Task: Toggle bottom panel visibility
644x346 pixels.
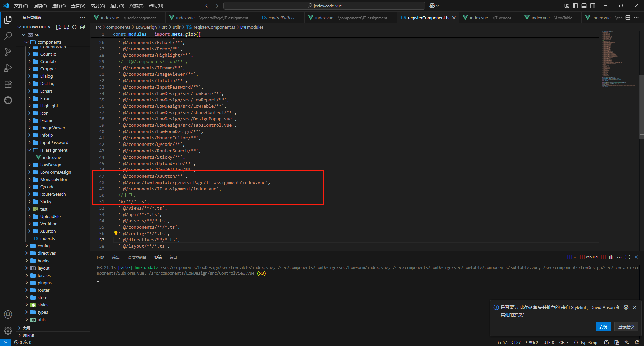Action: tap(584, 6)
